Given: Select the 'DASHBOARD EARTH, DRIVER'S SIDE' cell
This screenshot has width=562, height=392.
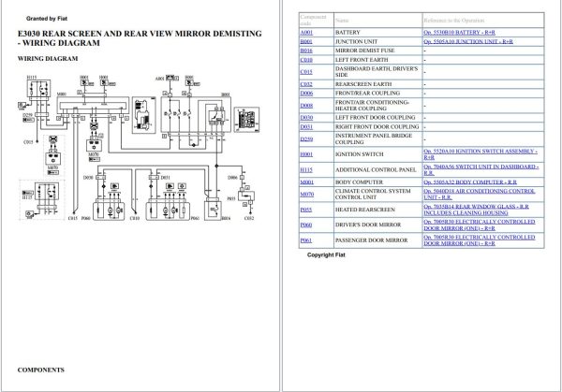Looking at the screenshot, I should [377, 72].
